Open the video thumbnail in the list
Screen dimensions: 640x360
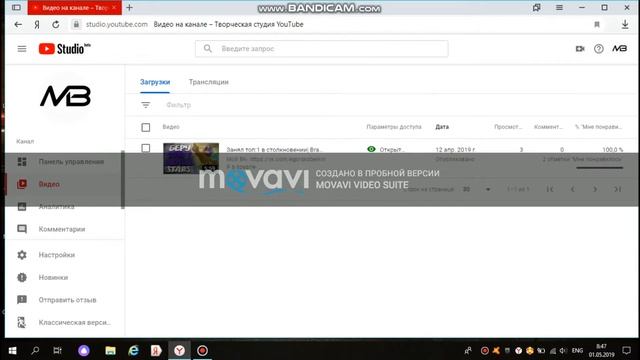click(191, 158)
